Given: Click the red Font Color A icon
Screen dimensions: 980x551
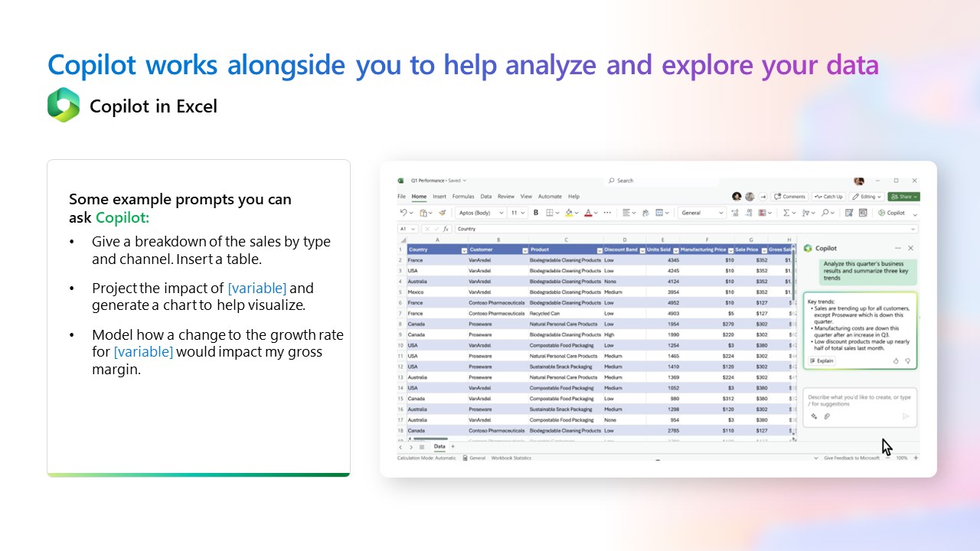Looking at the screenshot, I should tap(588, 213).
